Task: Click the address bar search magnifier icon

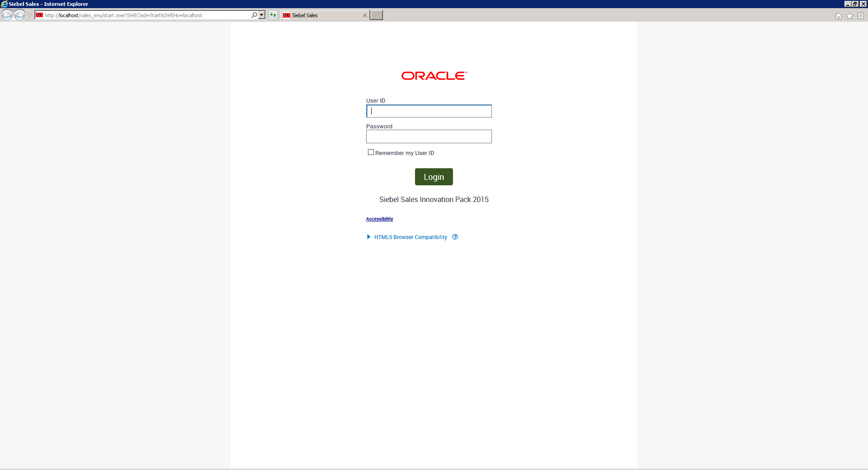Action: 255,15
